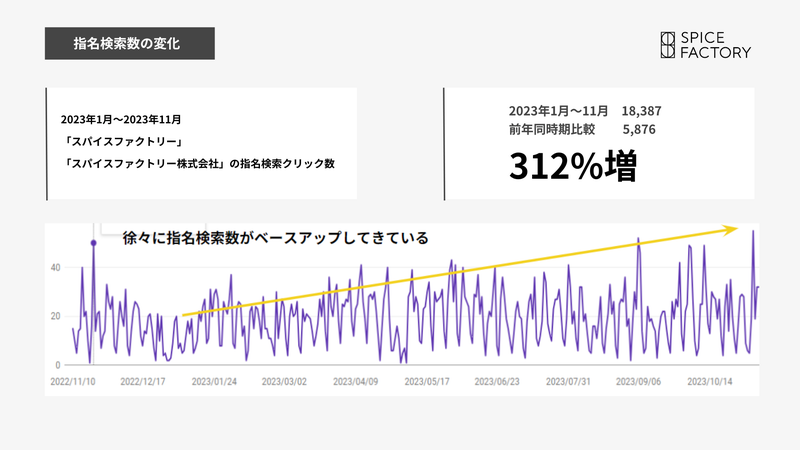This screenshot has width=800, height=450.
Task: Click the 「スパイスファクトリー株式会社」 click count line
Action: point(198,163)
